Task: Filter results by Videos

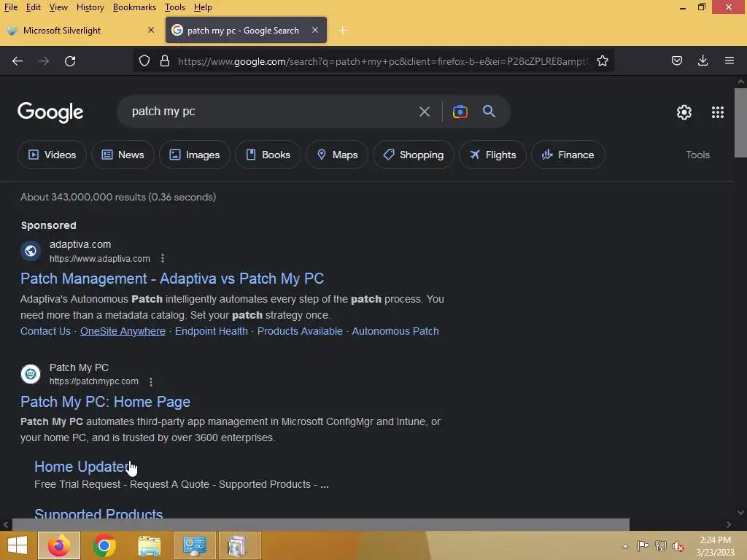Action: 52,155
